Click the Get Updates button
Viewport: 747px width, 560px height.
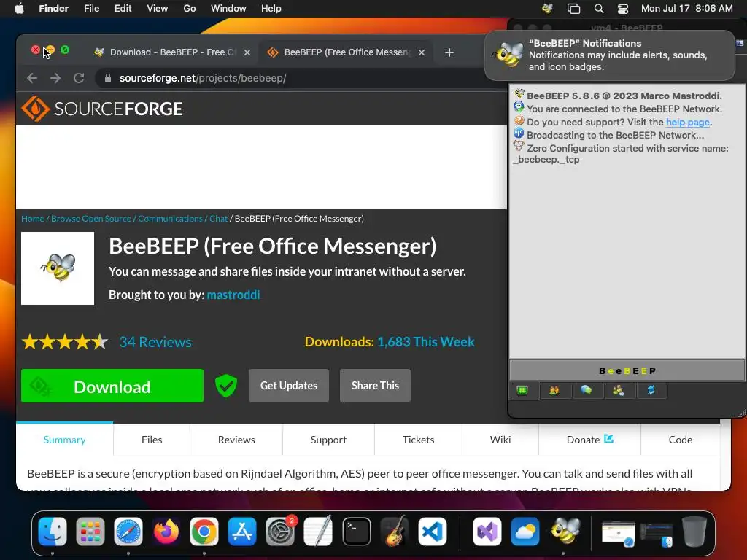click(289, 386)
